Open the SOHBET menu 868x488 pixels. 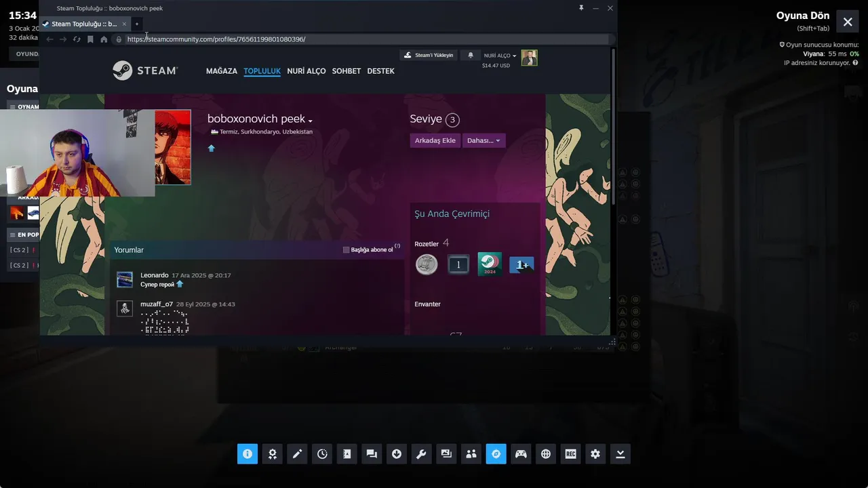[x=347, y=71]
